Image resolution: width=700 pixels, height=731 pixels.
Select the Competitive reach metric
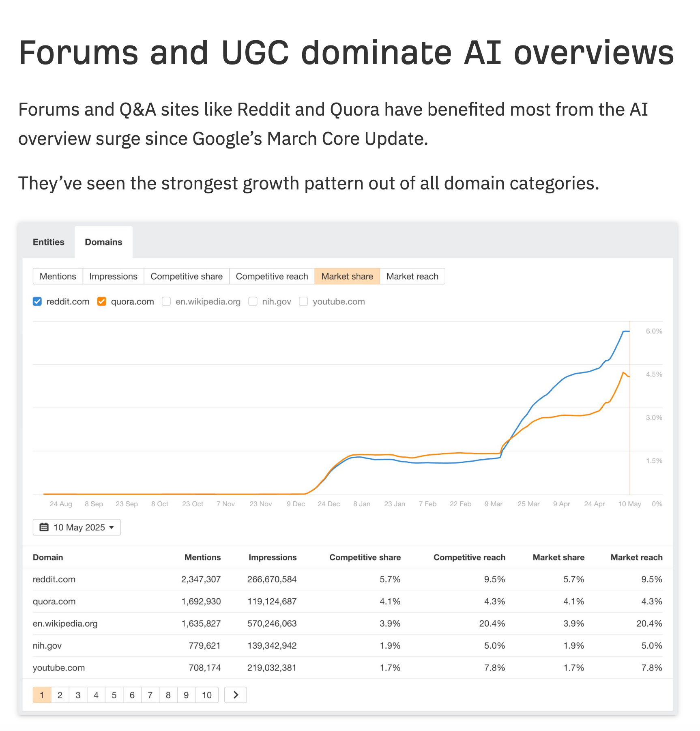272,276
